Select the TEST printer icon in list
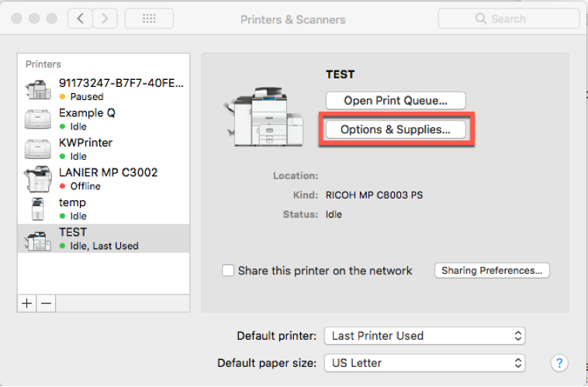Viewport: 588px width, 387px height. tap(38, 240)
